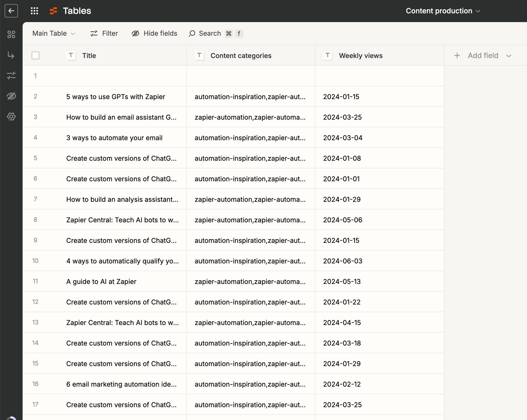Select Content categories cell in row 16

251,384
